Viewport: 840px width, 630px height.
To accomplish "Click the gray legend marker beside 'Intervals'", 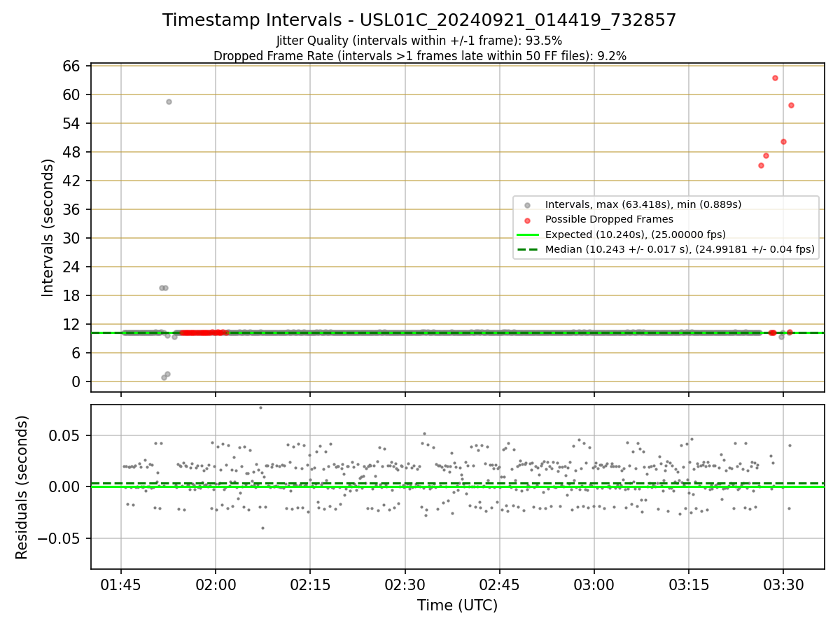I will [x=527, y=205].
